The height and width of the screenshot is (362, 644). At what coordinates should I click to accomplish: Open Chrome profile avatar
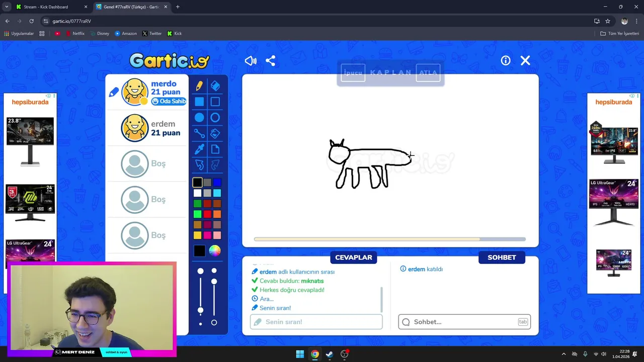click(x=624, y=21)
